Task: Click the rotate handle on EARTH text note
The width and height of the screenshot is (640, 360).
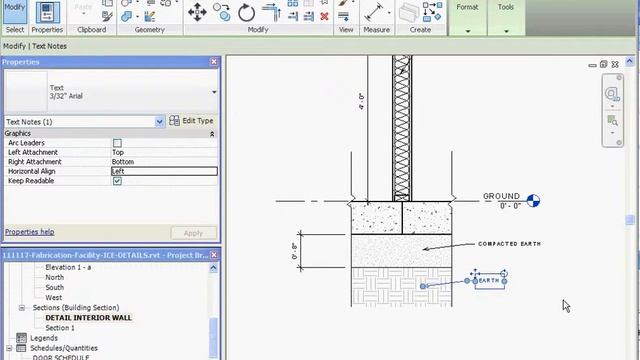Action: [x=504, y=273]
